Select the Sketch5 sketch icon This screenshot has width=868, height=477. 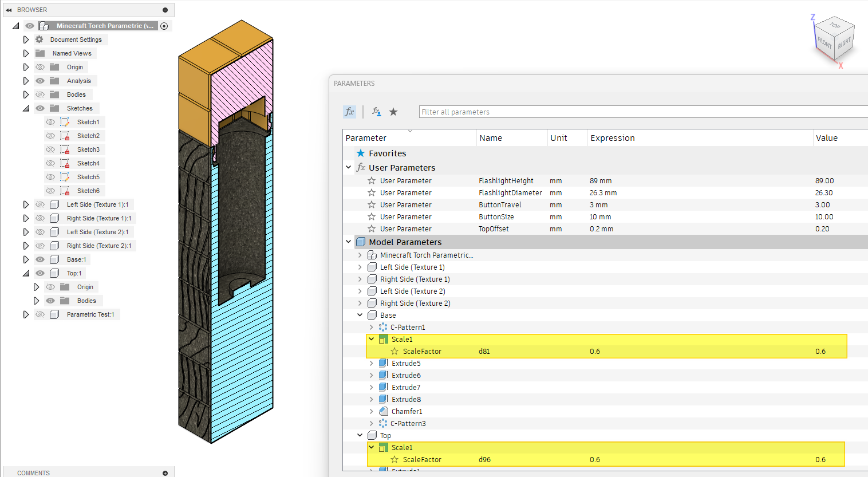click(65, 177)
